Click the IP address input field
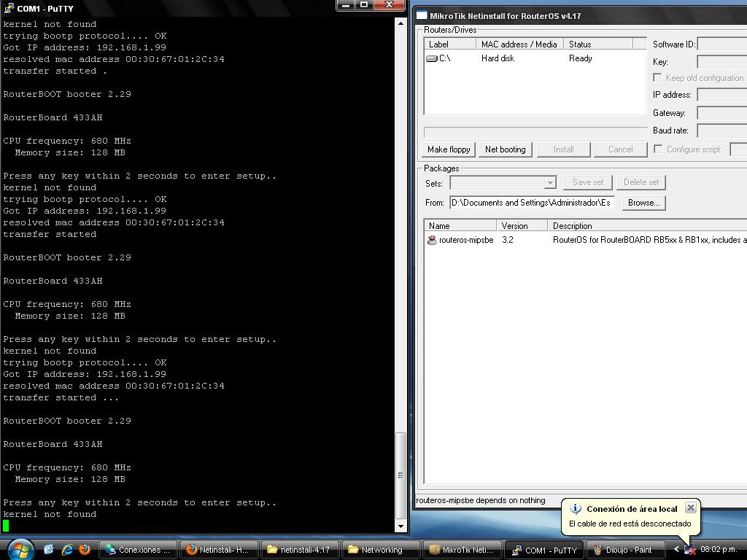This screenshot has height=560, width=747. (x=721, y=95)
